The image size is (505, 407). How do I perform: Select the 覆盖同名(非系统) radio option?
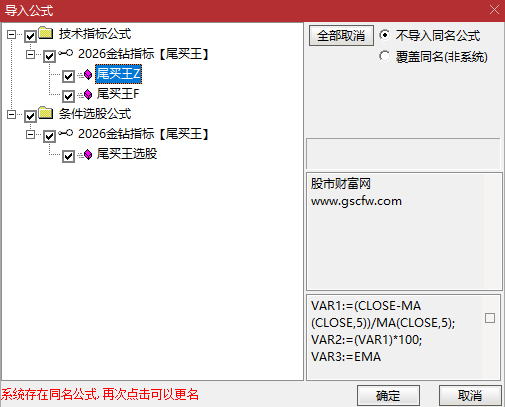(384, 56)
